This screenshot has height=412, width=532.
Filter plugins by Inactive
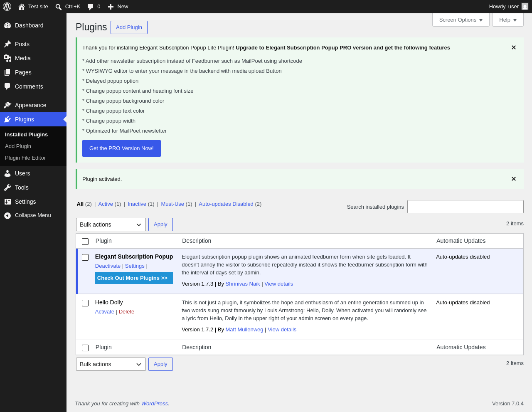(137, 204)
